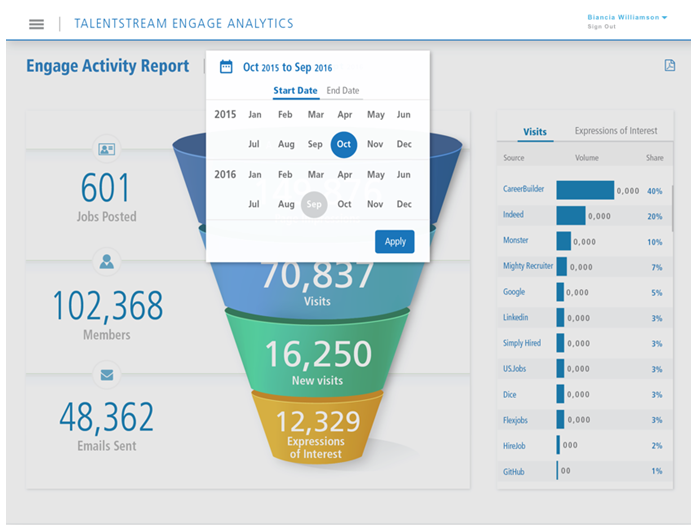Switch to the Start Date tab
The height and width of the screenshot is (529, 697).
[295, 91]
